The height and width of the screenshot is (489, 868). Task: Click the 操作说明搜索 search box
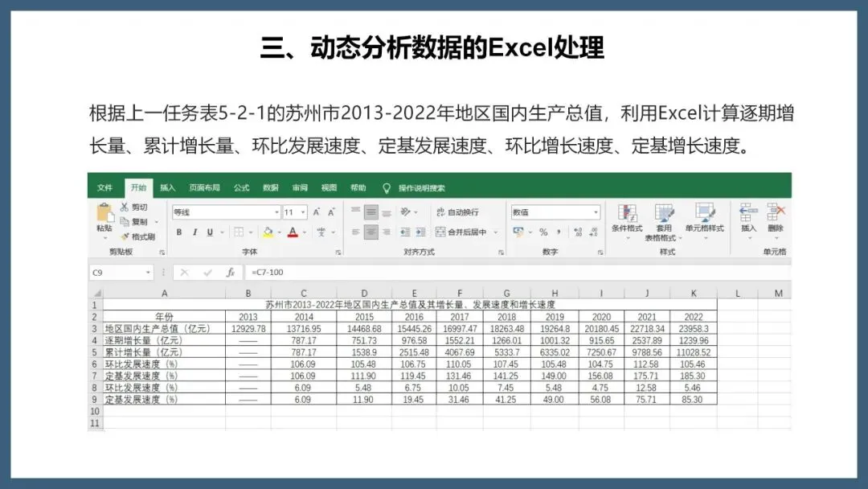422,187
